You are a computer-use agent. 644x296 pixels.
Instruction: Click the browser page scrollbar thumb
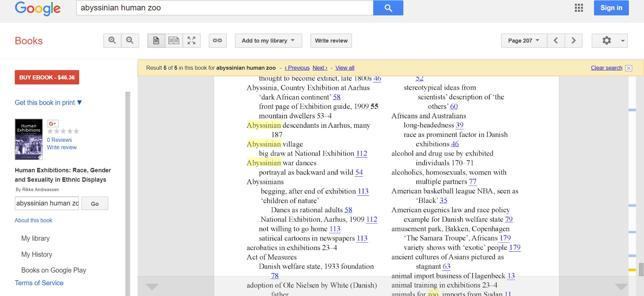641,269
